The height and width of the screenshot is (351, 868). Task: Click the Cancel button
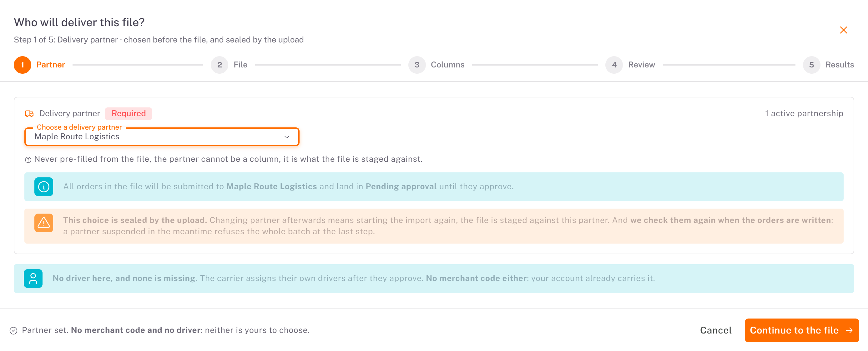tap(716, 330)
